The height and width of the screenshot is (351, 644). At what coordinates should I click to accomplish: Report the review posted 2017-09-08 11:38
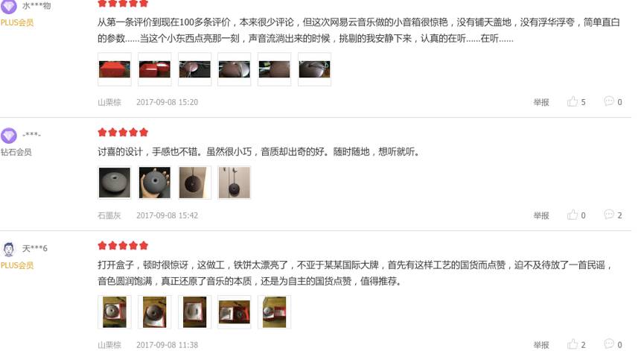click(x=541, y=345)
